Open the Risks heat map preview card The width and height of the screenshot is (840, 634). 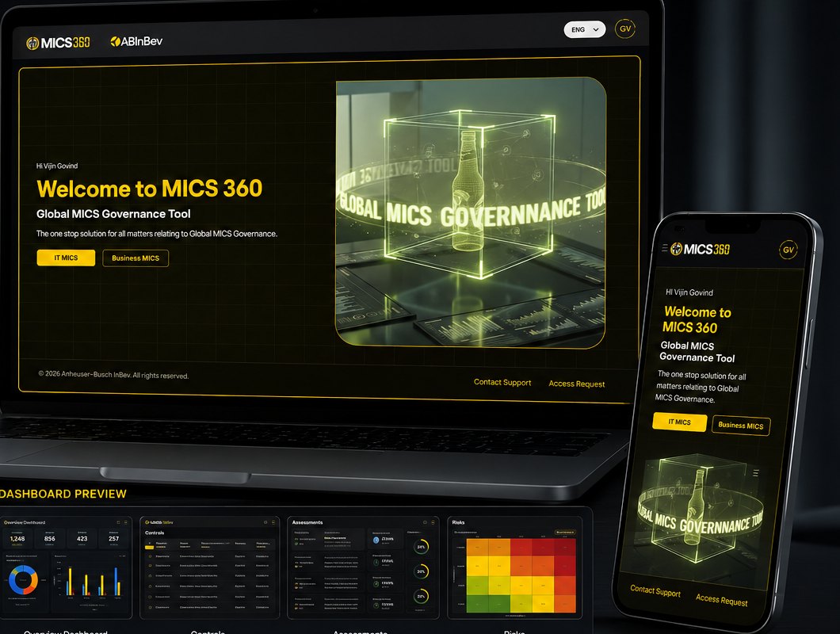tap(515, 567)
